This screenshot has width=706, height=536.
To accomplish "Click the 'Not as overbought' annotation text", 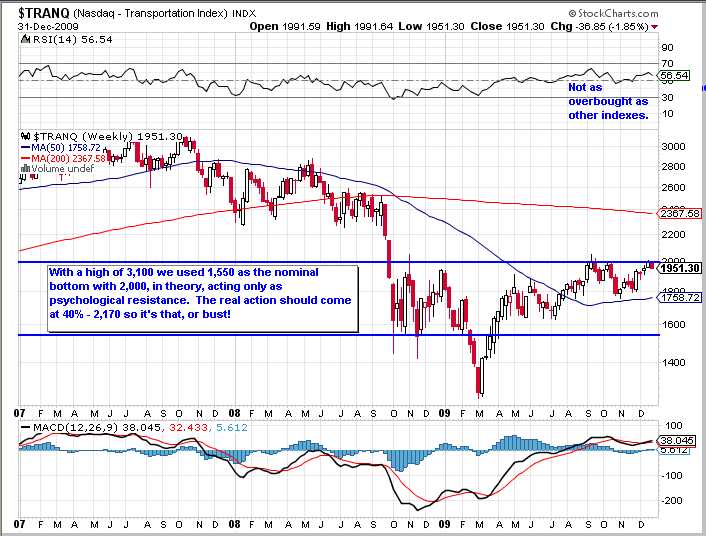I will click(607, 101).
